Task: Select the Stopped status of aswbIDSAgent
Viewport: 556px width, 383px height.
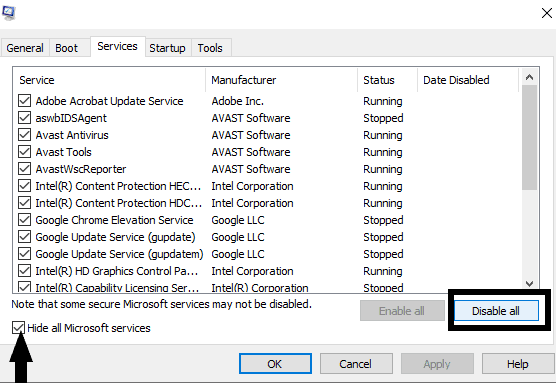Action: click(x=383, y=118)
